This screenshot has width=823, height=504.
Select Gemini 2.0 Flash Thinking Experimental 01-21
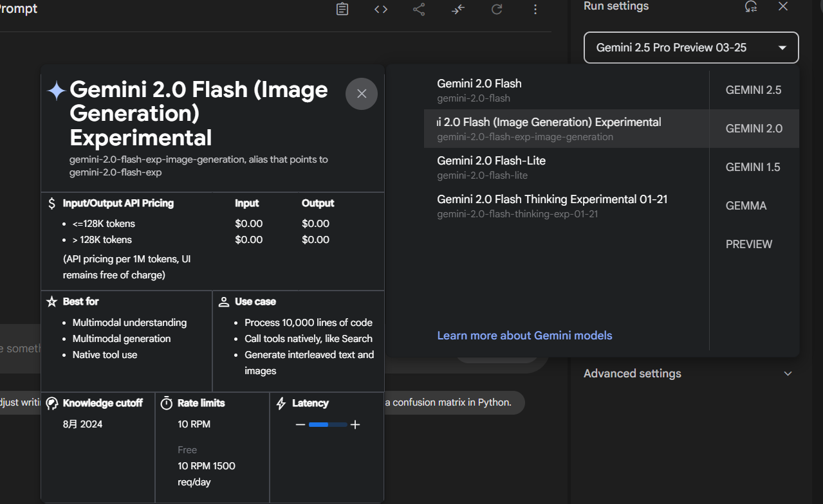click(566, 206)
